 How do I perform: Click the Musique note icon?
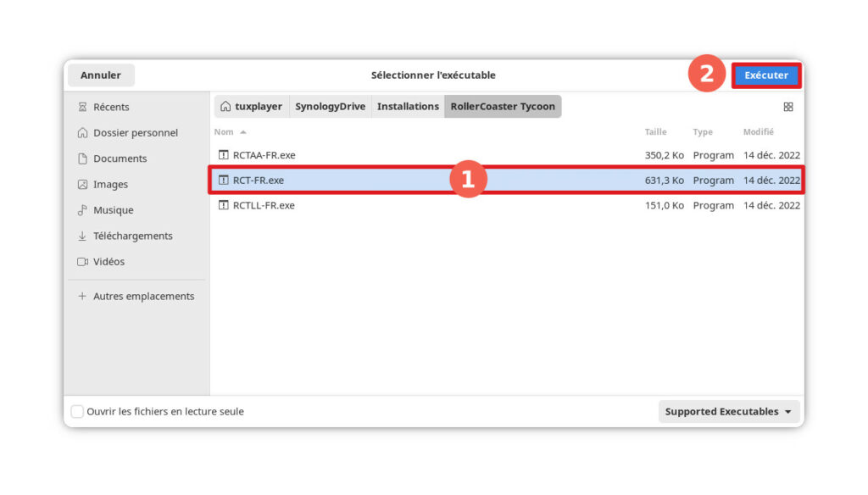(82, 210)
